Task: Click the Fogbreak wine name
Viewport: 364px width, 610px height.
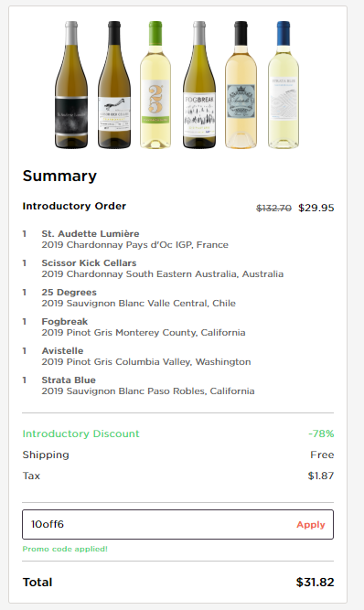Action: pos(65,322)
